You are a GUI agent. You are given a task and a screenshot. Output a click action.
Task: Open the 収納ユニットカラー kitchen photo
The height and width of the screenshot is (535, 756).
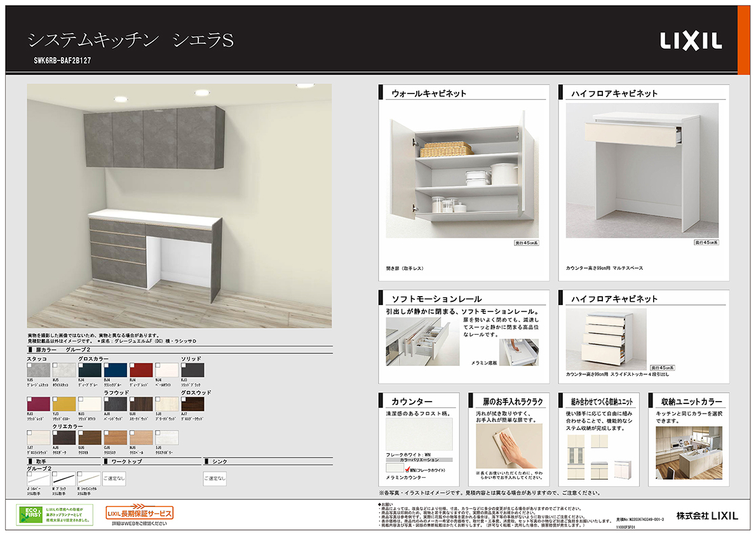pyautogui.click(x=689, y=452)
